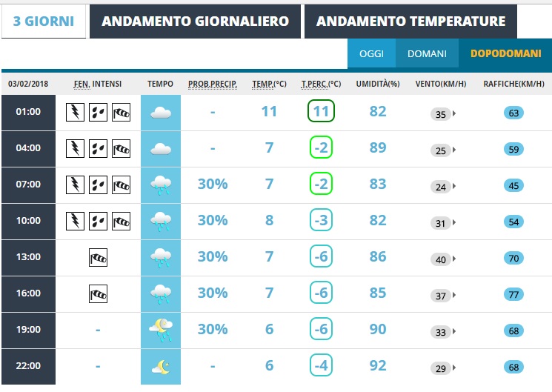Open the ANDAMENTO GIORNALIERO tab

(x=195, y=21)
